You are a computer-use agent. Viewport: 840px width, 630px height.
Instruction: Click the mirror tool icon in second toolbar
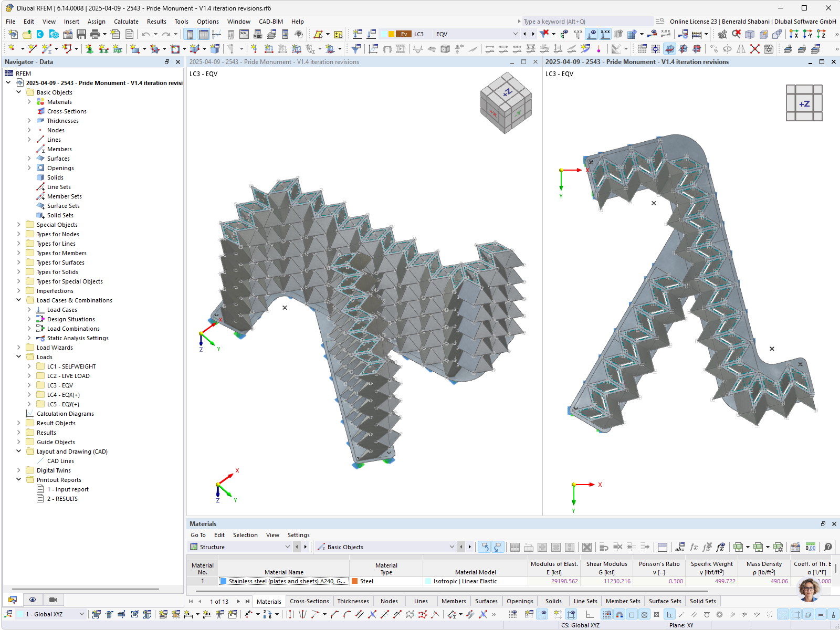click(x=741, y=49)
